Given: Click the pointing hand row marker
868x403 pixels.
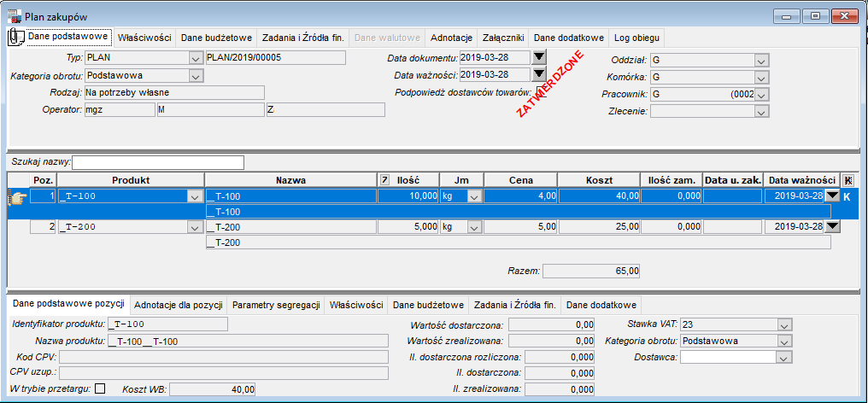Looking at the screenshot, I should point(18,199).
